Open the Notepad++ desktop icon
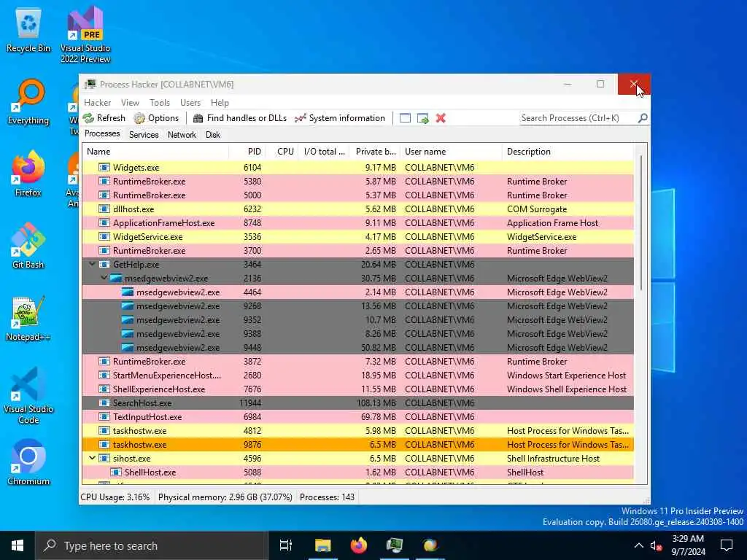The width and height of the screenshot is (747, 560). (x=28, y=318)
